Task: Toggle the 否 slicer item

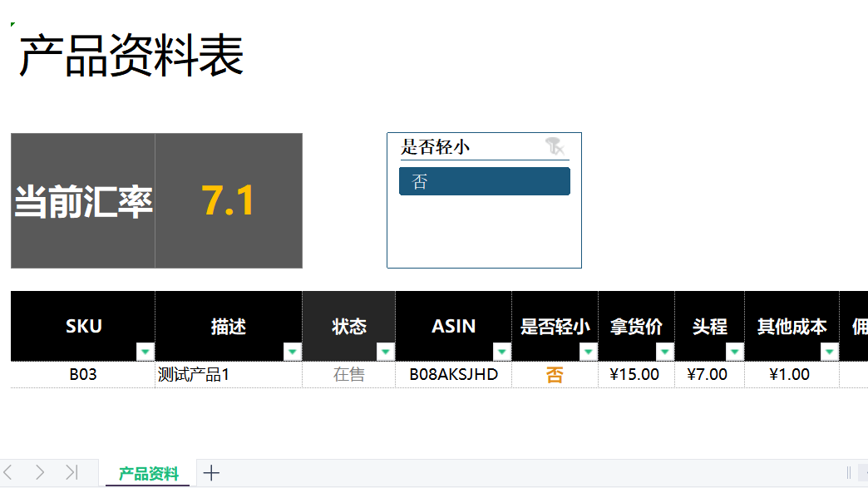Action: click(x=485, y=181)
